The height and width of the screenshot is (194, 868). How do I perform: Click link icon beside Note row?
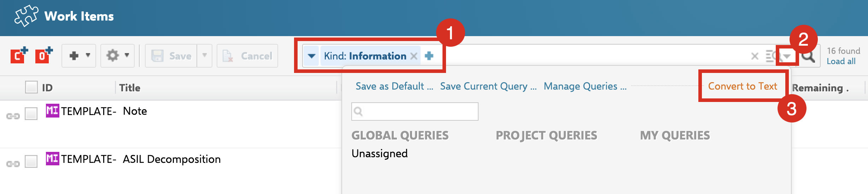tap(13, 116)
